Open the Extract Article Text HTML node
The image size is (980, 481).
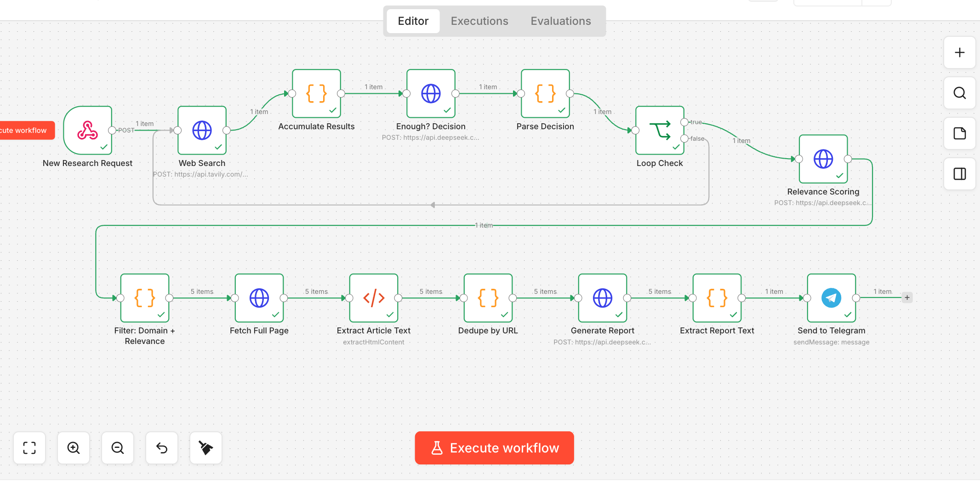point(374,298)
